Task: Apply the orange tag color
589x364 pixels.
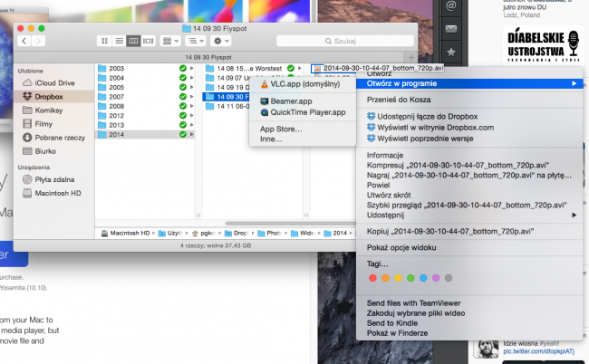Action: click(x=385, y=278)
